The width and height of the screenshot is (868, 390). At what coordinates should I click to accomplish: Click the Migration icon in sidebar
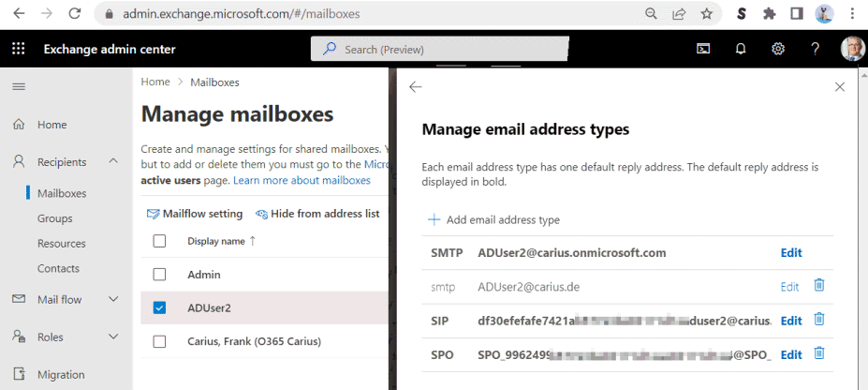(19, 374)
